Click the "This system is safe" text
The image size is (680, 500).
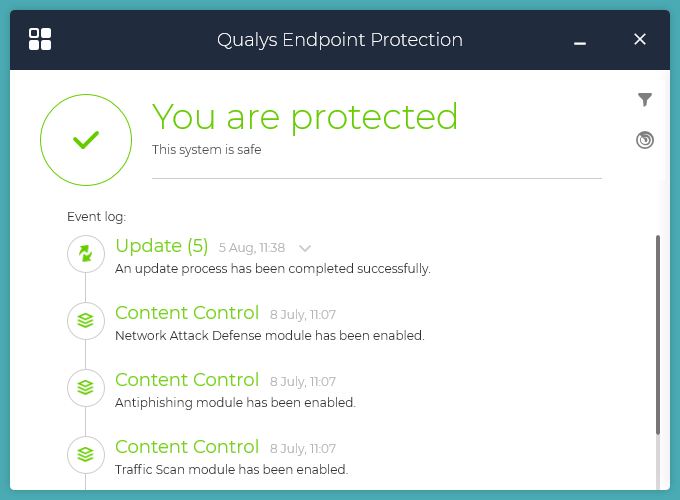tap(206, 150)
